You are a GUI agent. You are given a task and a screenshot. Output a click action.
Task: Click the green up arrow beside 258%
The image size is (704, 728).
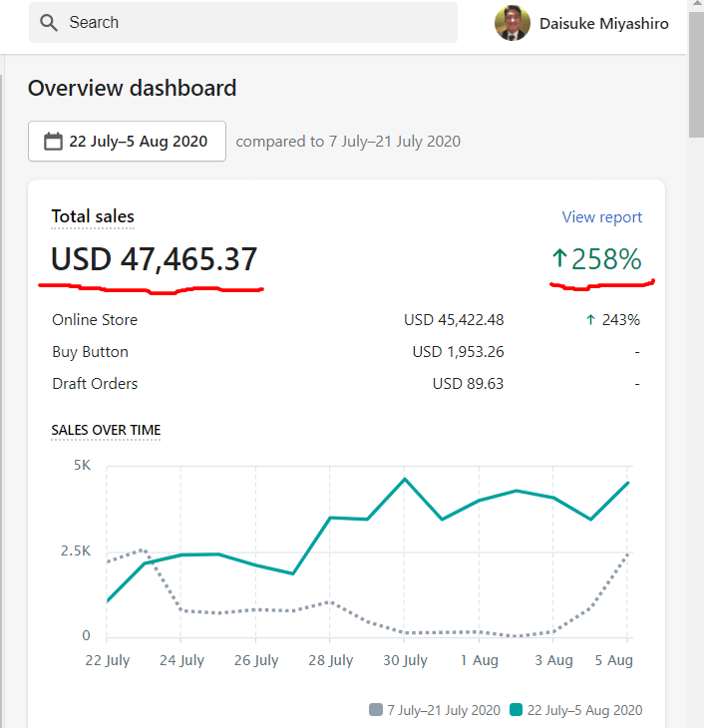coord(559,260)
